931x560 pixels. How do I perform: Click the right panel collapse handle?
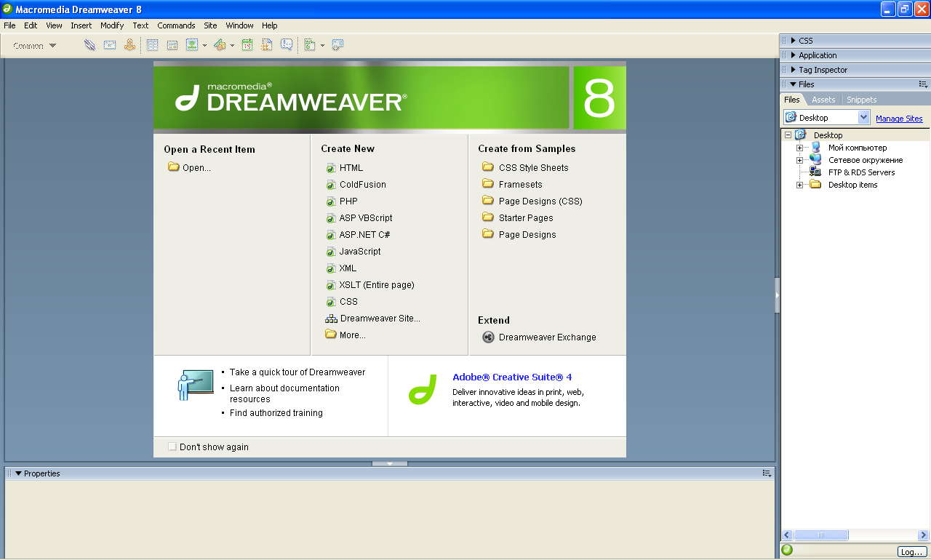click(777, 295)
